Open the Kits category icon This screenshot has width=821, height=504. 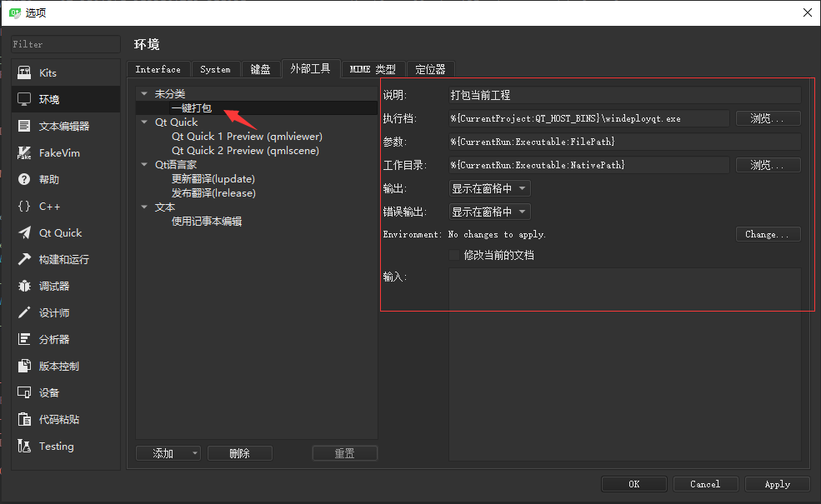click(24, 72)
